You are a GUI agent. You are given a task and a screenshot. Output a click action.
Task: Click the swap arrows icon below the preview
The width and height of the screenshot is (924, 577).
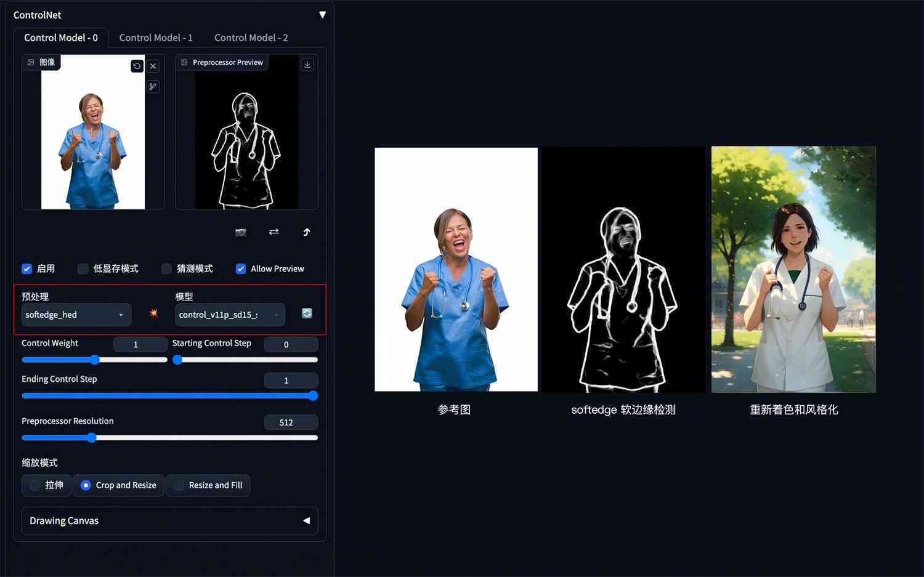[274, 232]
